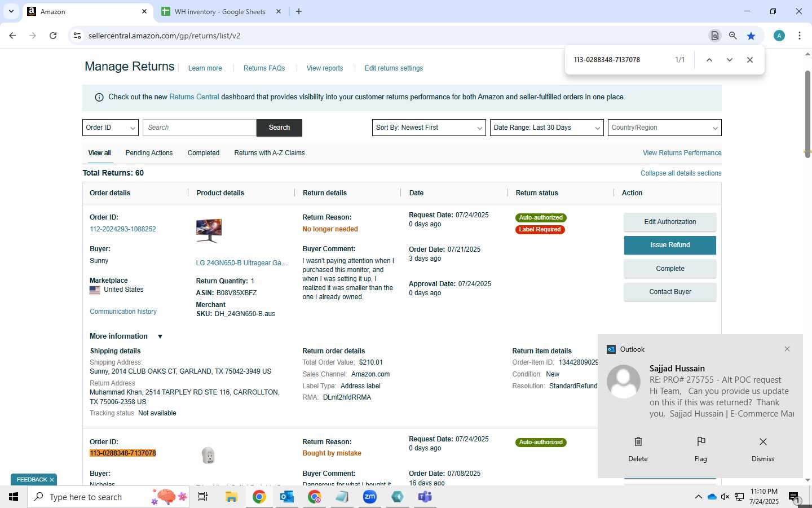
Task: Open Outlook from the taskbar
Action: point(287,497)
